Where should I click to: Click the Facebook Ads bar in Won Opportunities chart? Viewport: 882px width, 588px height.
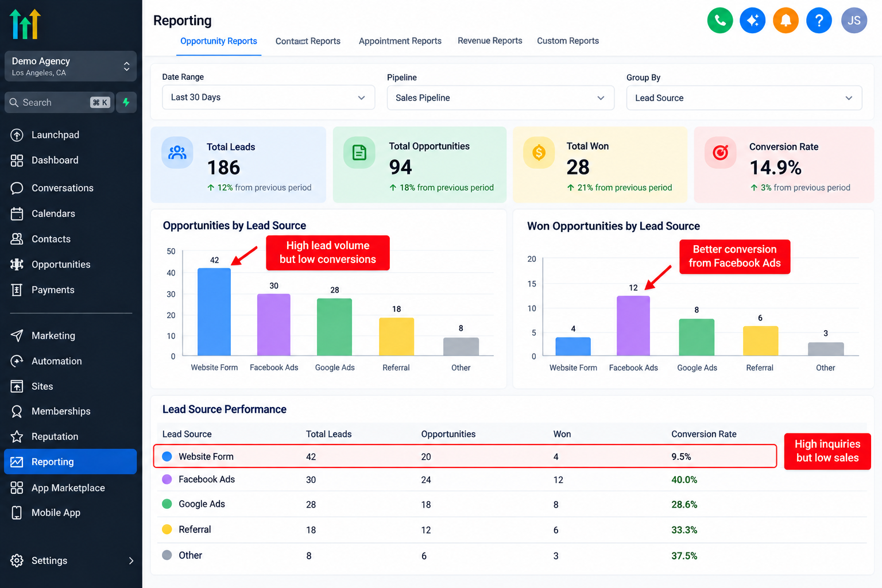[x=633, y=326]
